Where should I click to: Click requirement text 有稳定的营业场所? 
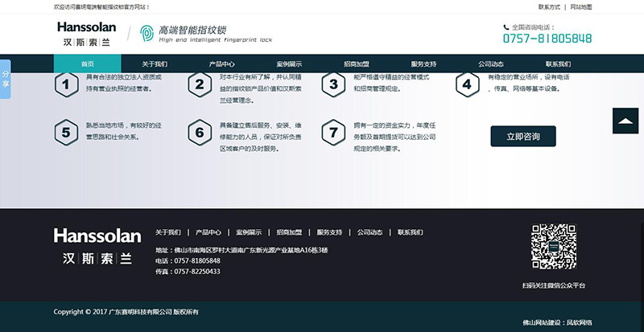[x=529, y=83]
